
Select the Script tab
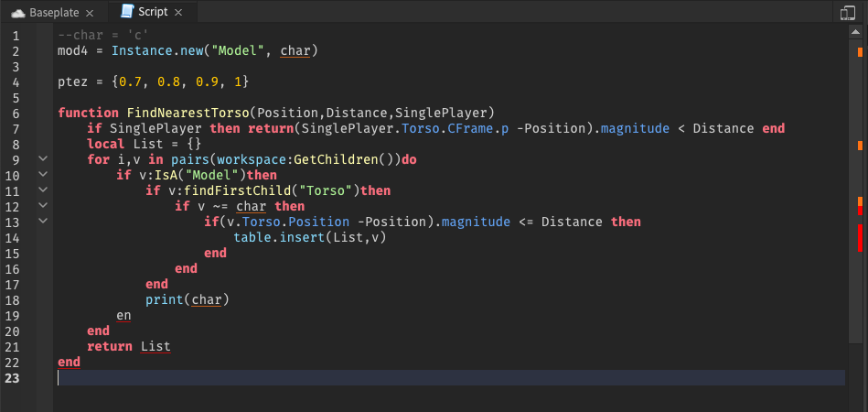pos(152,12)
